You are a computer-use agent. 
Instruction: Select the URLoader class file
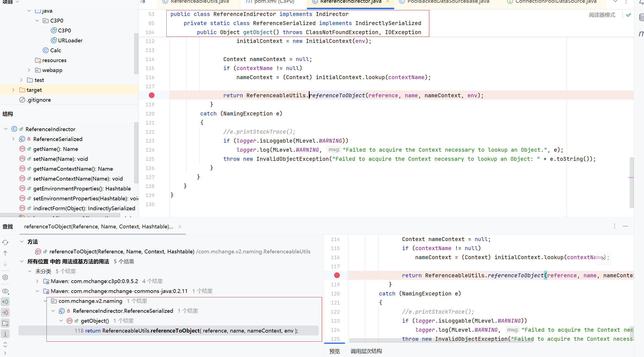(x=67, y=40)
